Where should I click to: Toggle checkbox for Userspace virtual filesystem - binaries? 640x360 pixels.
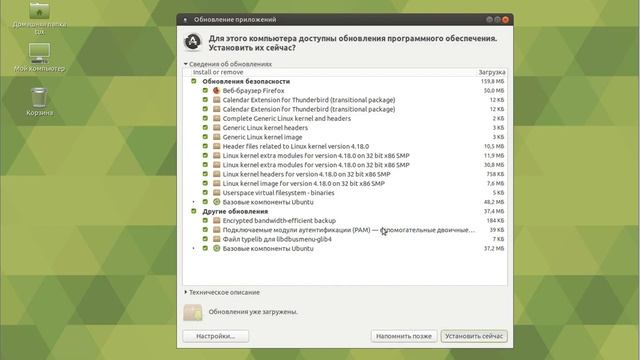point(205,193)
